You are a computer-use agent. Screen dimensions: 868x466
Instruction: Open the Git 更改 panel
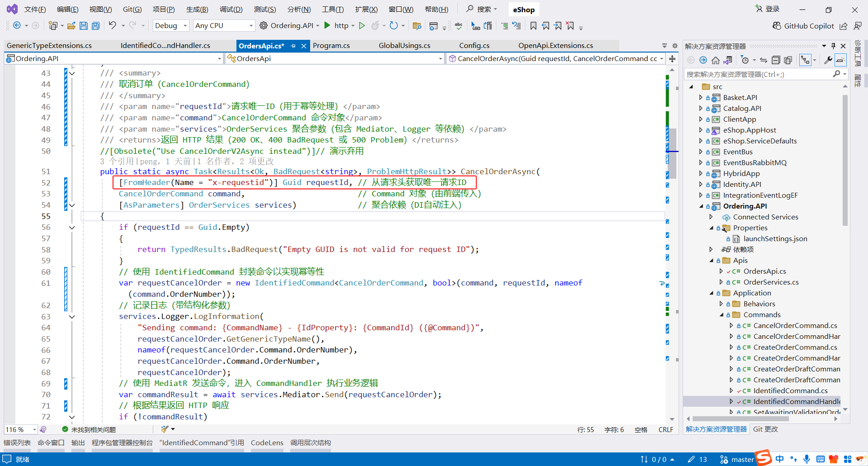(765, 429)
